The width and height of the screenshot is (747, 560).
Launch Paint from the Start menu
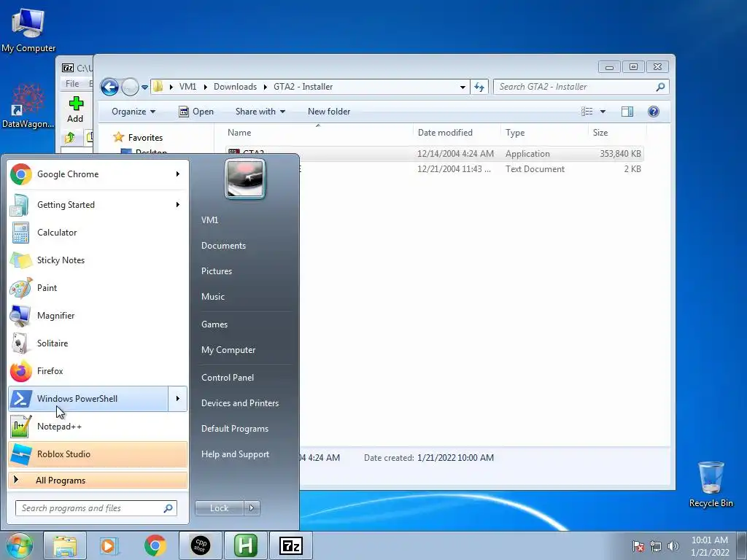(x=98, y=287)
